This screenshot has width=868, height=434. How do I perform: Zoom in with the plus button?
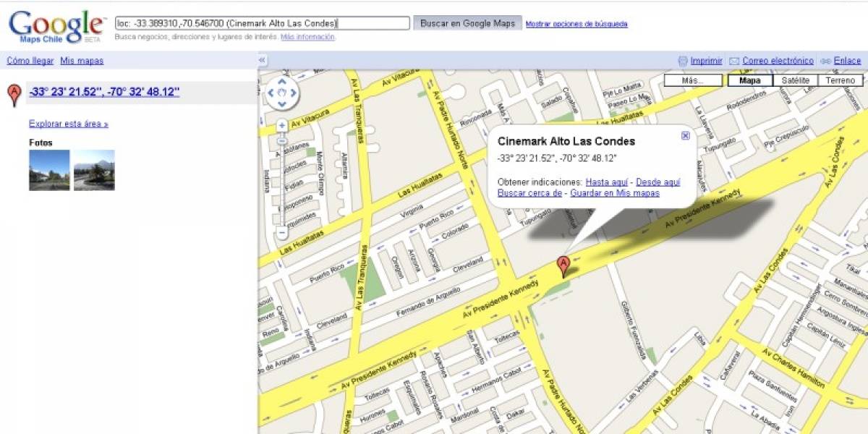coord(282,125)
